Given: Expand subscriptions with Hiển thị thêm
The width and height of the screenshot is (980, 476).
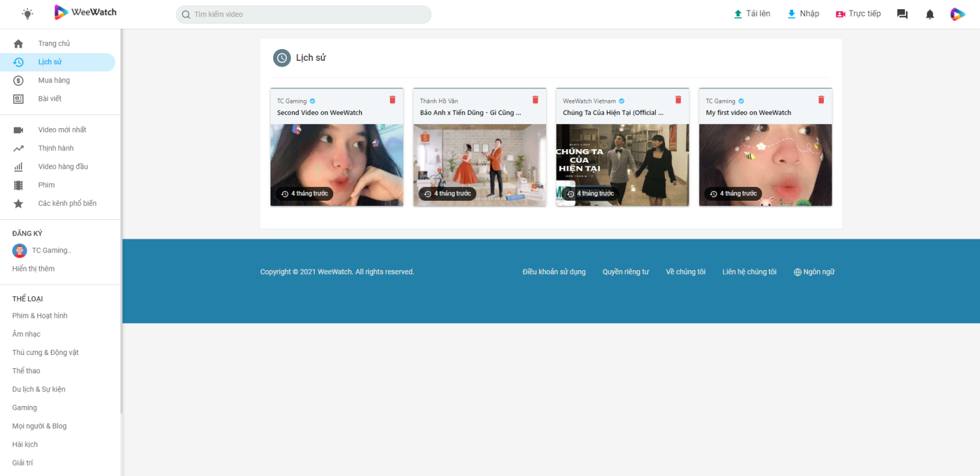Looking at the screenshot, I should click(x=33, y=269).
